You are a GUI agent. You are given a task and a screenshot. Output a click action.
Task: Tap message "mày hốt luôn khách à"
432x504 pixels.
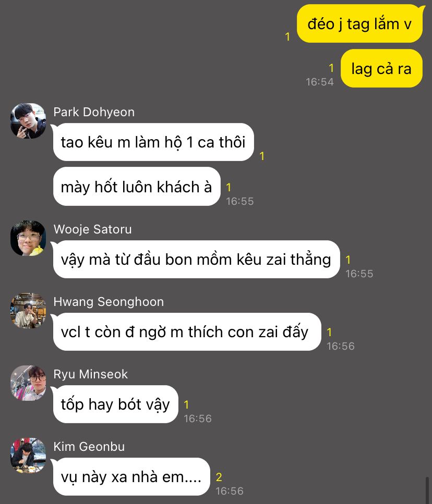[x=137, y=187]
